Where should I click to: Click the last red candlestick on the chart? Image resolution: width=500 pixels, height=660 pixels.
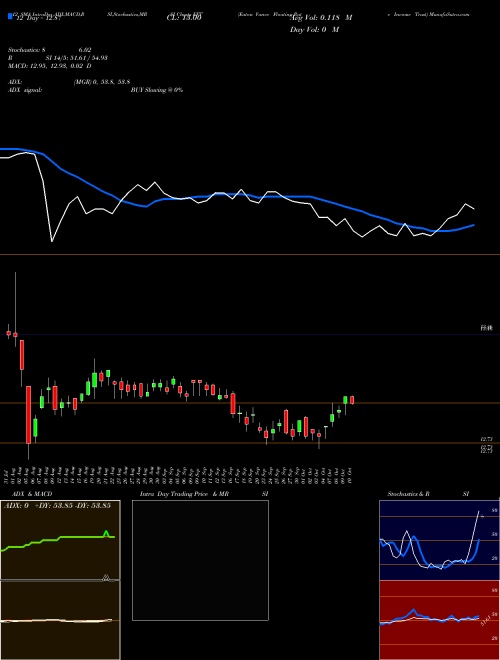tap(352, 400)
